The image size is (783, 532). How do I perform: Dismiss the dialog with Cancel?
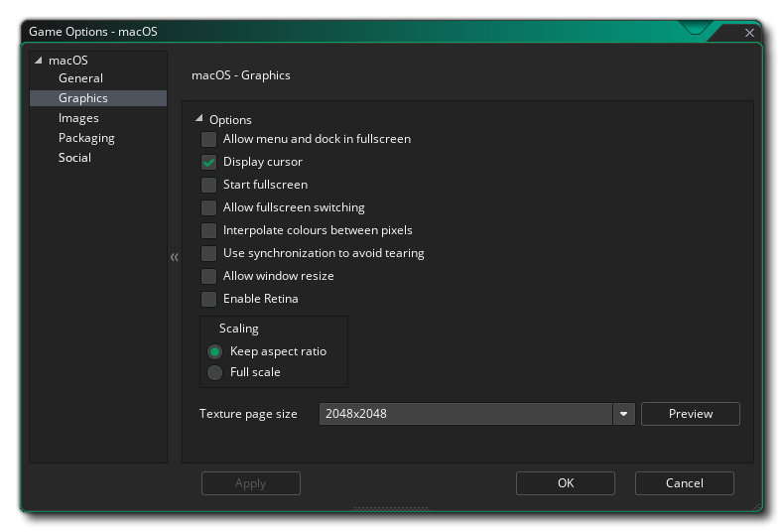[x=684, y=483]
